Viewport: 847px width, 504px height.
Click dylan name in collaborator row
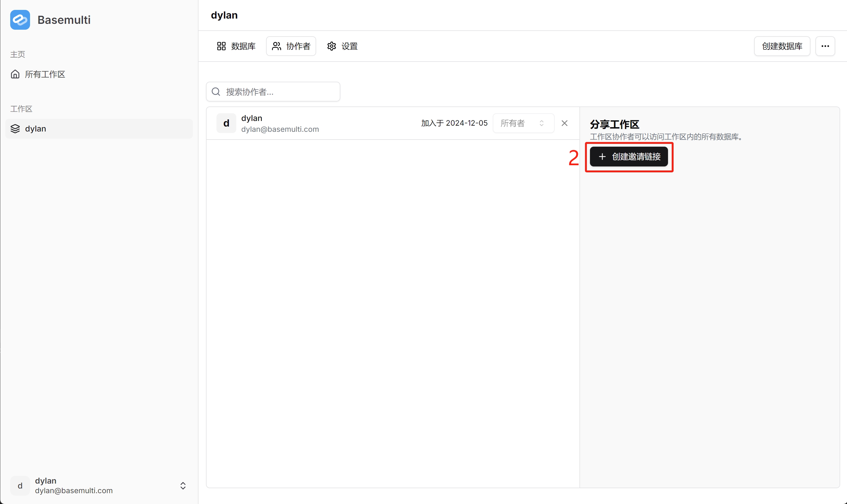252,118
